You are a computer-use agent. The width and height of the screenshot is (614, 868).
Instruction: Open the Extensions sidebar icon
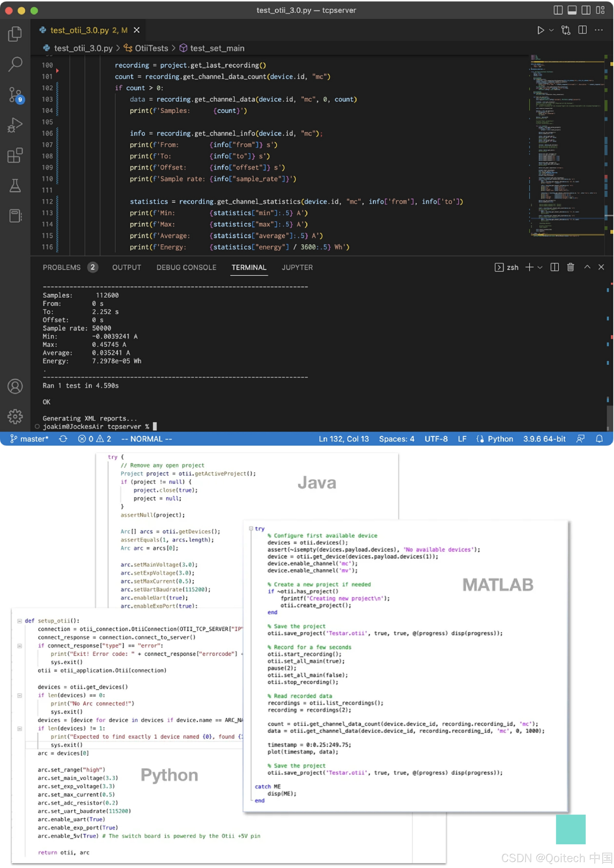tap(15, 155)
